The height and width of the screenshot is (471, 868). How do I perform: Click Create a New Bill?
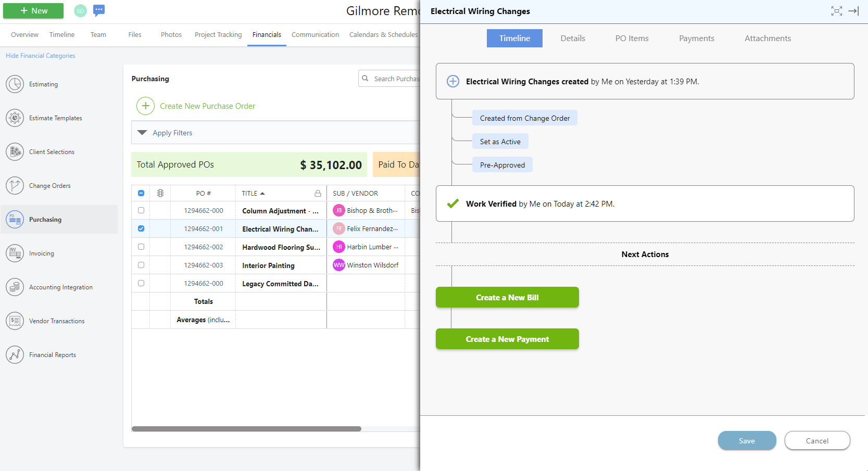point(507,297)
